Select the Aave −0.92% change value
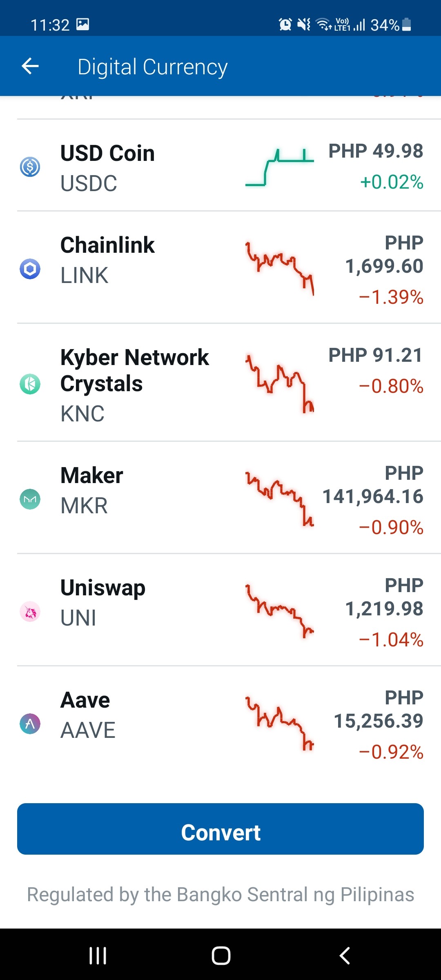The width and height of the screenshot is (441, 980). pyautogui.click(x=391, y=752)
